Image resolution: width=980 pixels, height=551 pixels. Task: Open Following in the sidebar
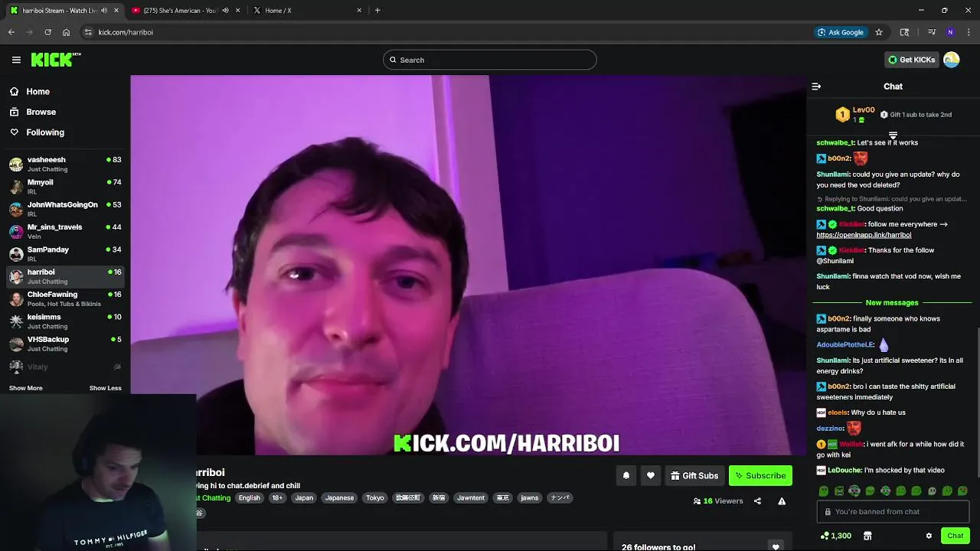45,132
